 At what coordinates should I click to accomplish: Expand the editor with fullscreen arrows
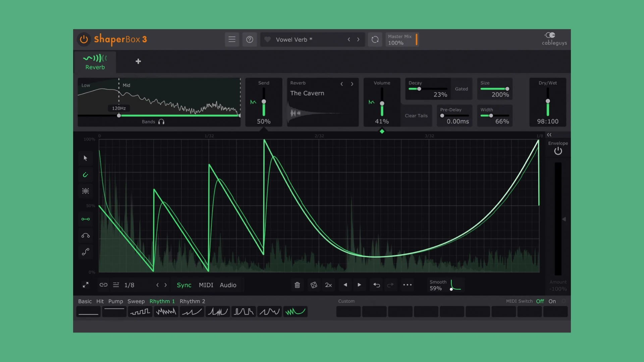tap(86, 285)
